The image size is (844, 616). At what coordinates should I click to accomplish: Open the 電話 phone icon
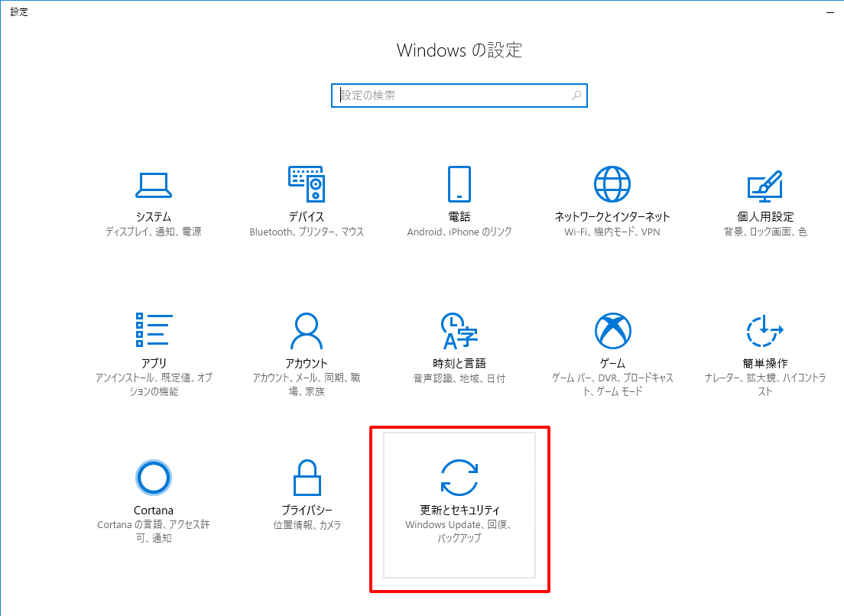point(459,184)
